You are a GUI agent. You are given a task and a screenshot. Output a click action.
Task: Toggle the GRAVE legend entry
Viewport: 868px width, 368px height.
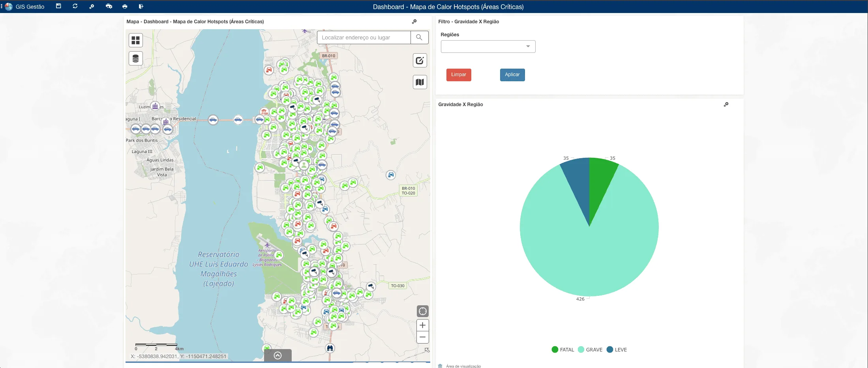tap(590, 349)
